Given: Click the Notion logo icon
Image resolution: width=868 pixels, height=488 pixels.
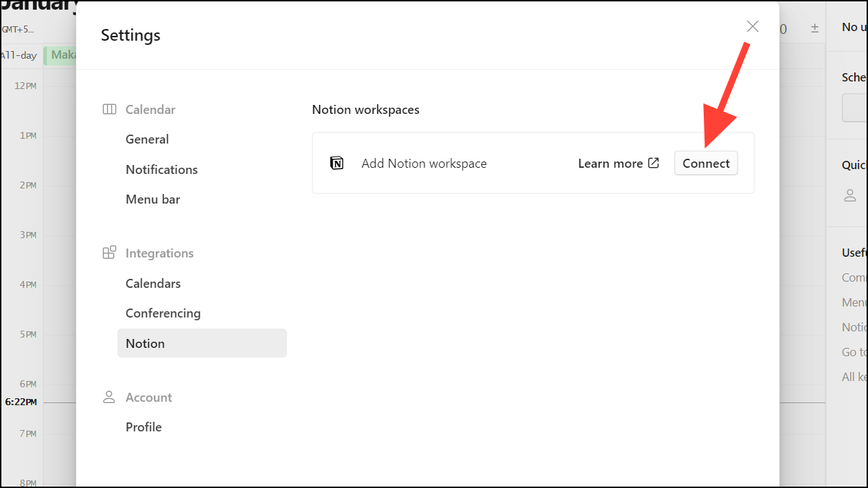Looking at the screenshot, I should [337, 164].
